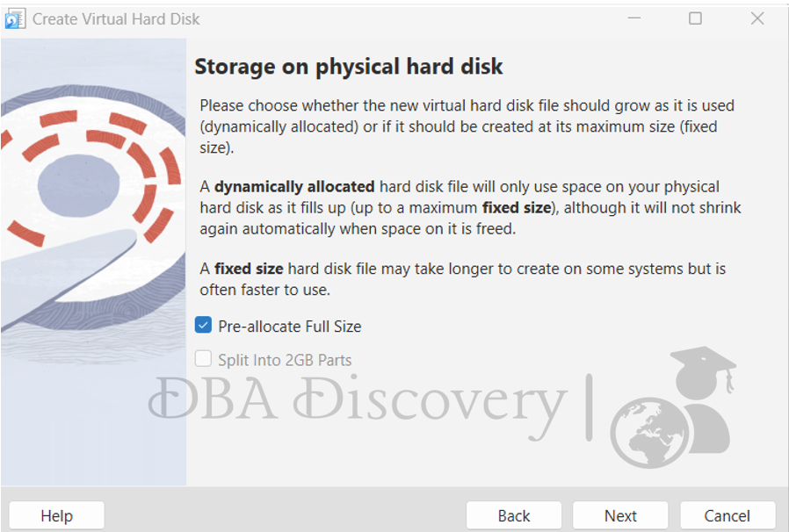The image size is (789, 532).
Task: Click the VirtualBox icon in title bar
Action: pyautogui.click(x=15, y=19)
